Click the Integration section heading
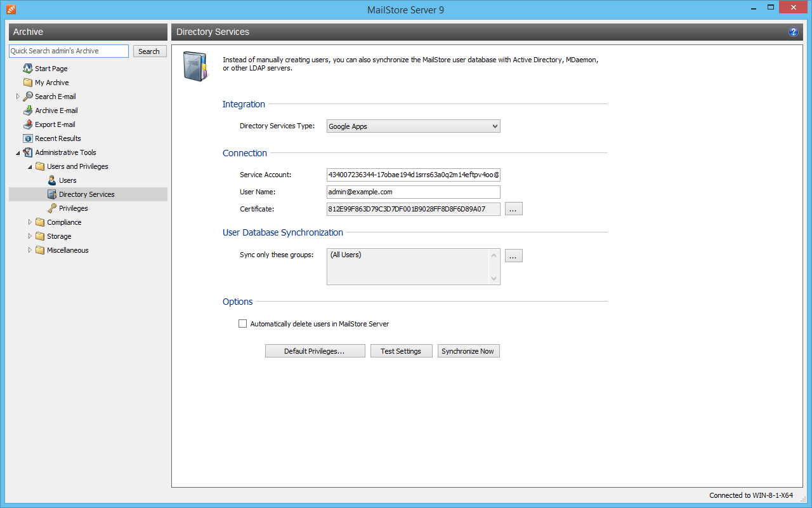The width and height of the screenshot is (812, 508). pyautogui.click(x=244, y=104)
